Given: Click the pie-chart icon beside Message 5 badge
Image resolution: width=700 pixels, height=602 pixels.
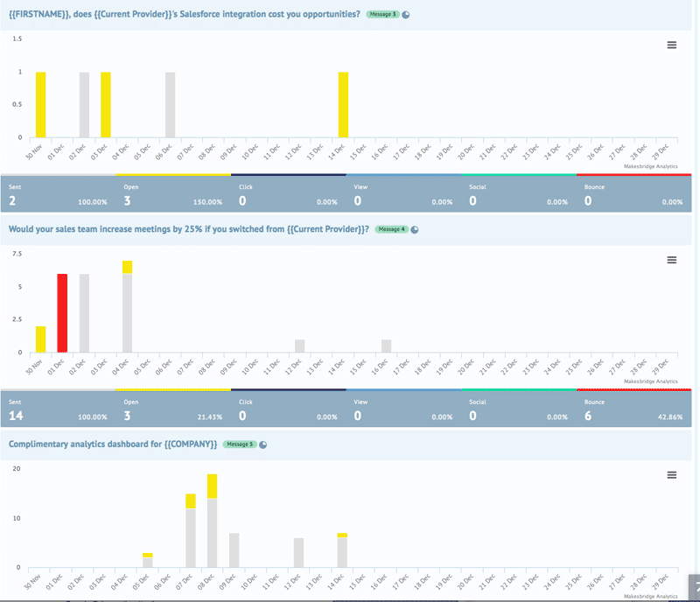Looking at the screenshot, I should [x=265, y=444].
